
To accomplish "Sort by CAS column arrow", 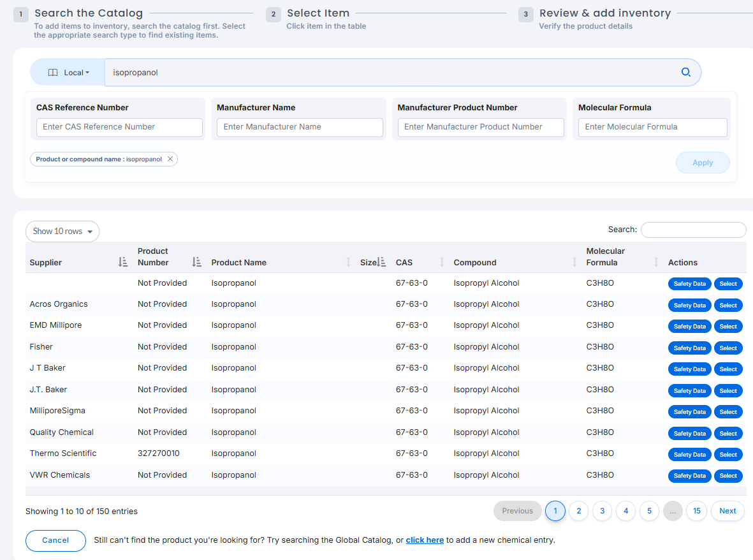I will click(x=441, y=262).
